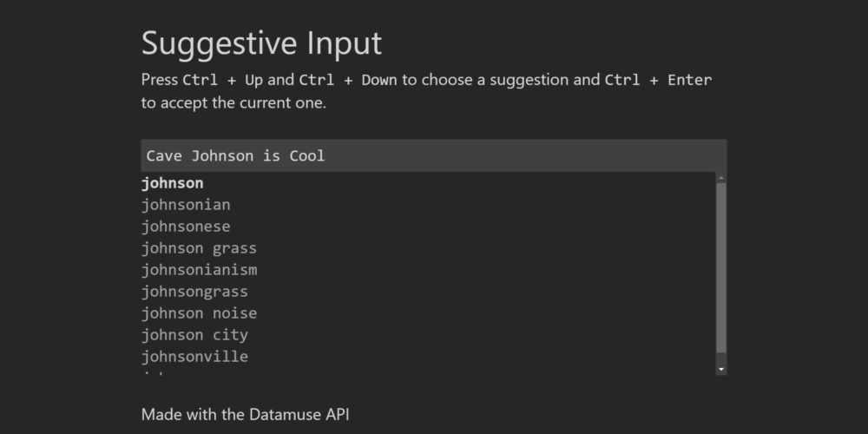The height and width of the screenshot is (434, 868).
Task: Click the "Made with the Datamuse API" text
Action: 246,414
